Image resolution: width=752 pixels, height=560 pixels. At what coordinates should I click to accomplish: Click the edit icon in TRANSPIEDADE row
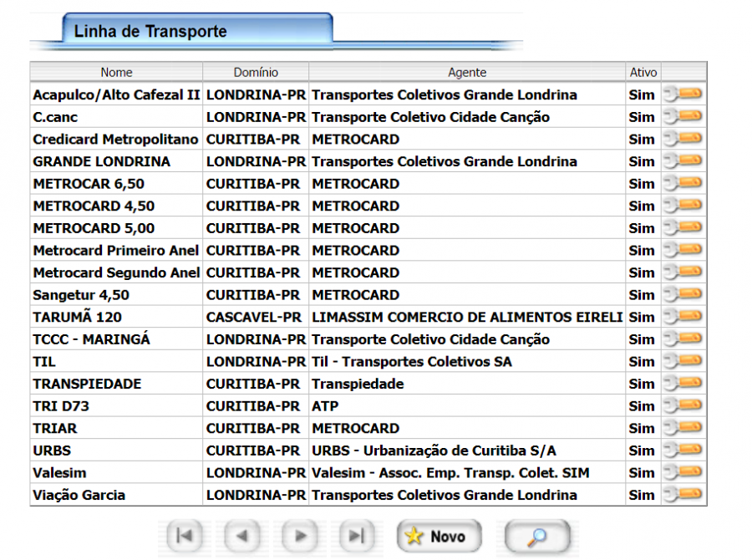tap(683, 384)
